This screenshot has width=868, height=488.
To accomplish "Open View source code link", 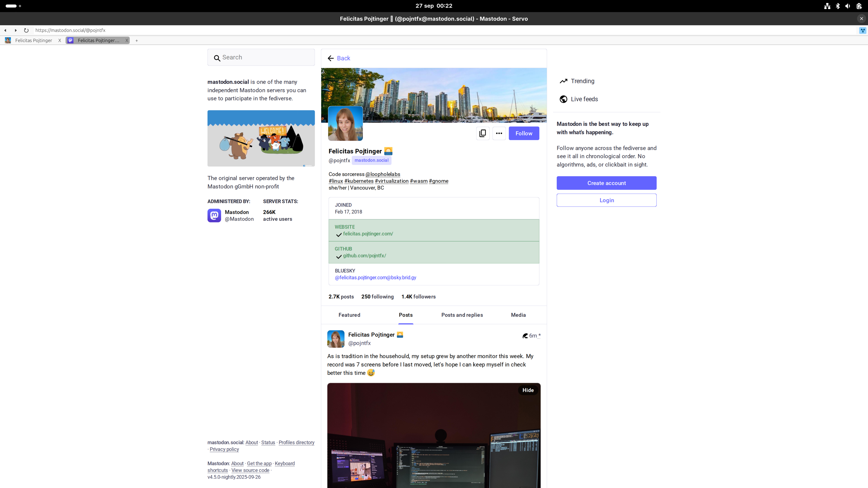I will (x=250, y=470).
